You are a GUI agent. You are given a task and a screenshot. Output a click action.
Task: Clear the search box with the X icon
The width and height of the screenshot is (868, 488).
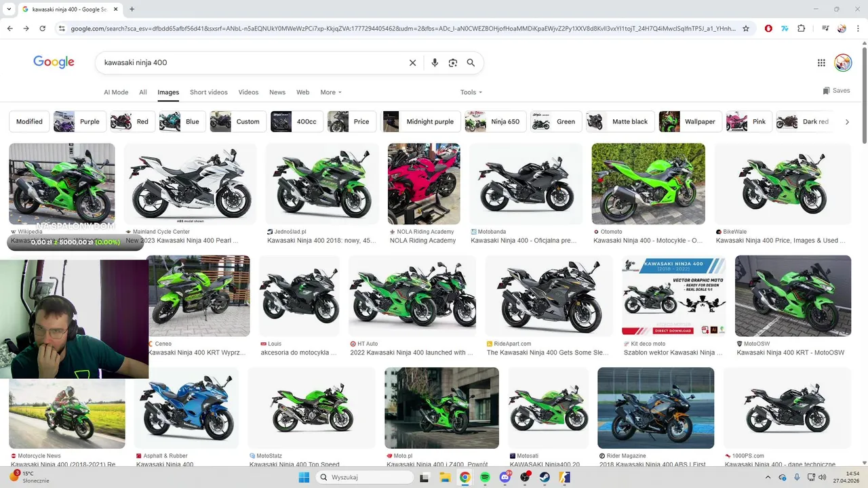[412, 62]
